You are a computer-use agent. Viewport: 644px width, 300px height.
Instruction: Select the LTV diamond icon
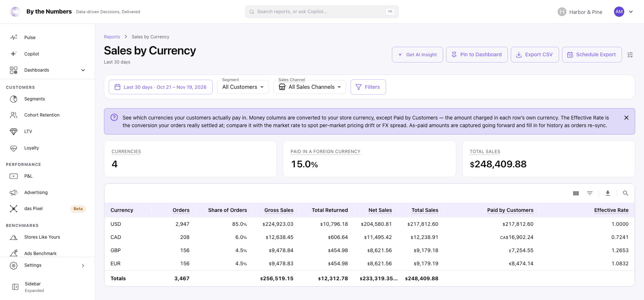[14, 132]
